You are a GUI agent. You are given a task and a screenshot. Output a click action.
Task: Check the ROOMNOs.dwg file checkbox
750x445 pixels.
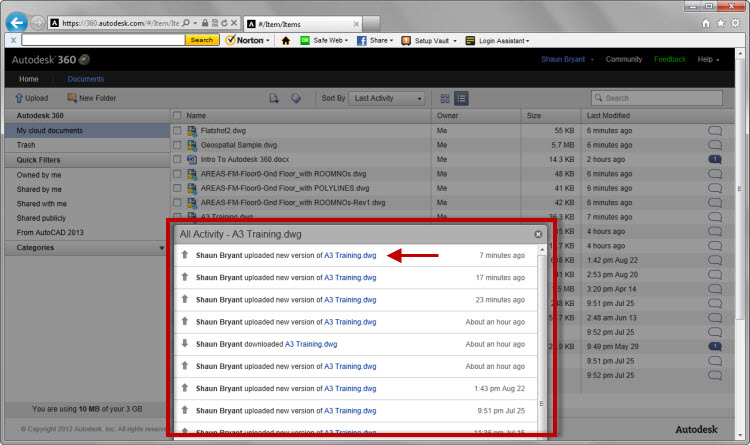[x=177, y=174]
